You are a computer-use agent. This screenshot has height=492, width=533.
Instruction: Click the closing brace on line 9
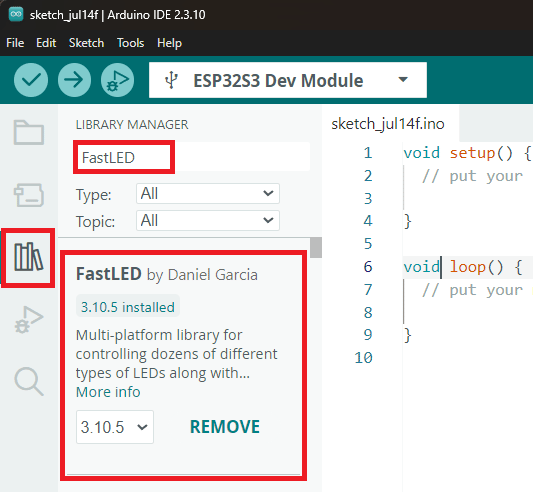[408, 336]
